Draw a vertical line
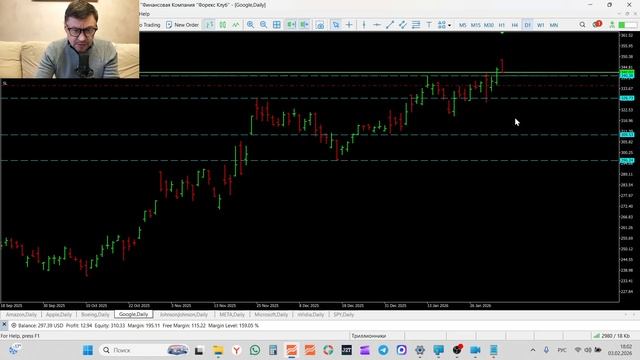Screen dimensions: 640x360 pos(364,25)
